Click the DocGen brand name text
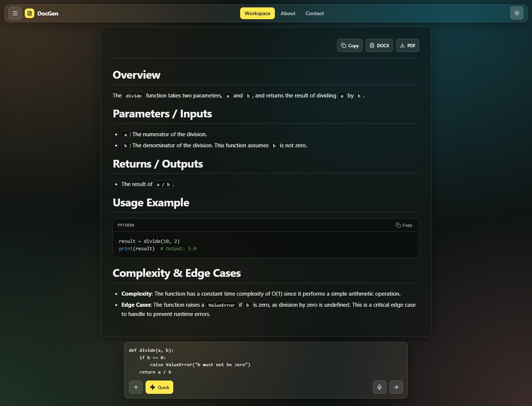This screenshot has height=406, width=532. 48,13
